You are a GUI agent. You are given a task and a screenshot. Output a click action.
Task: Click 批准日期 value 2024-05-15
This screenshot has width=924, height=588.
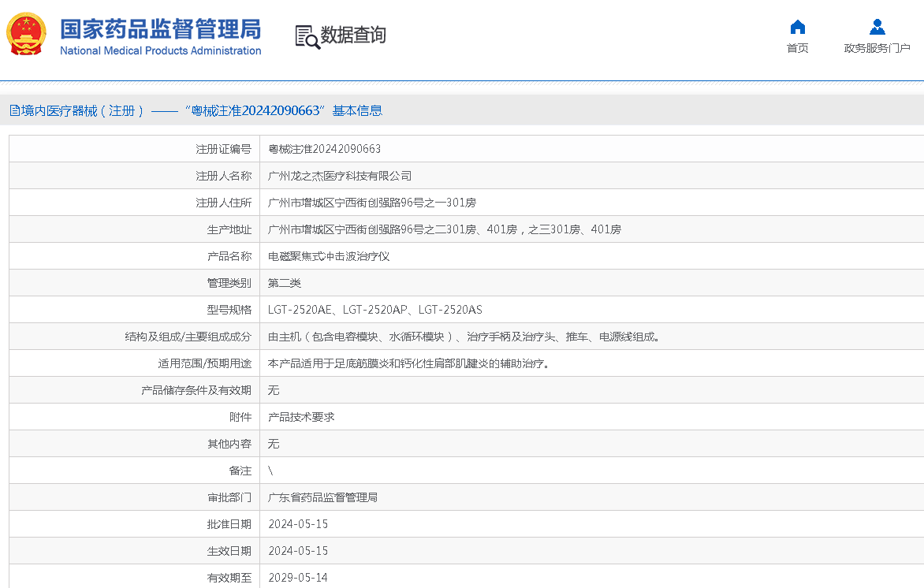(x=298, y=524)
